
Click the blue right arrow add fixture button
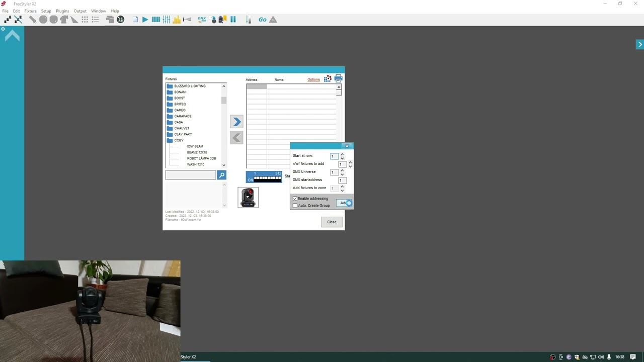tap(236, 122)
